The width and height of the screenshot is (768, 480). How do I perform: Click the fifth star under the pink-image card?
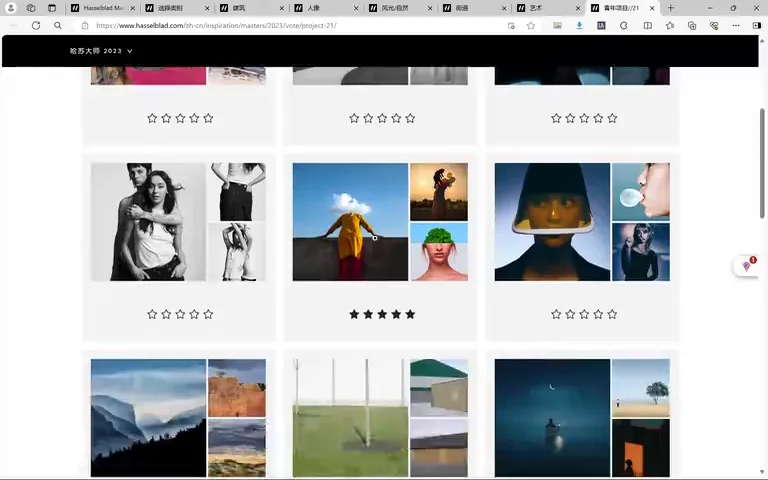click(208, 118)
